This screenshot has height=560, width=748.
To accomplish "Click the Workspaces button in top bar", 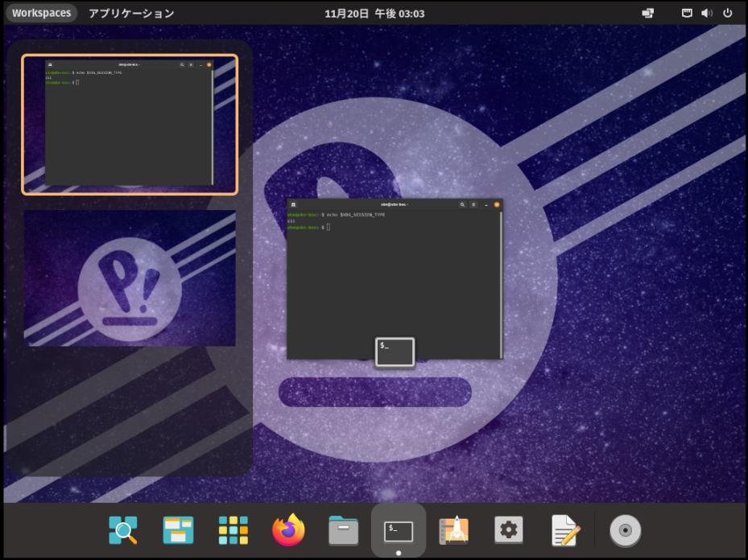I will (42, 13).
